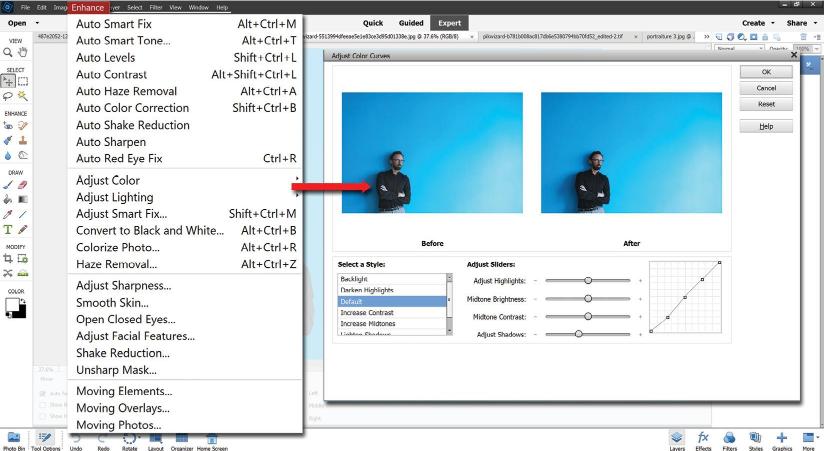Select the Zoom tool
The image size is (824, 451).
click(7, 52)
